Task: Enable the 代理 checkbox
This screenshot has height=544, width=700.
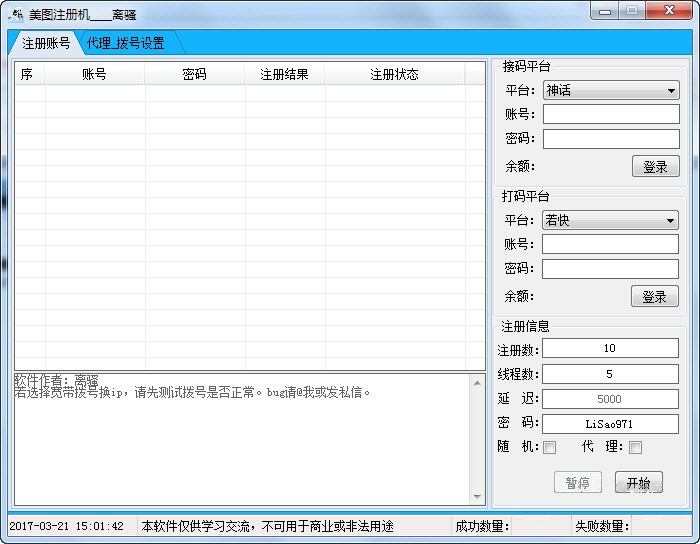Action: point(635,447)
